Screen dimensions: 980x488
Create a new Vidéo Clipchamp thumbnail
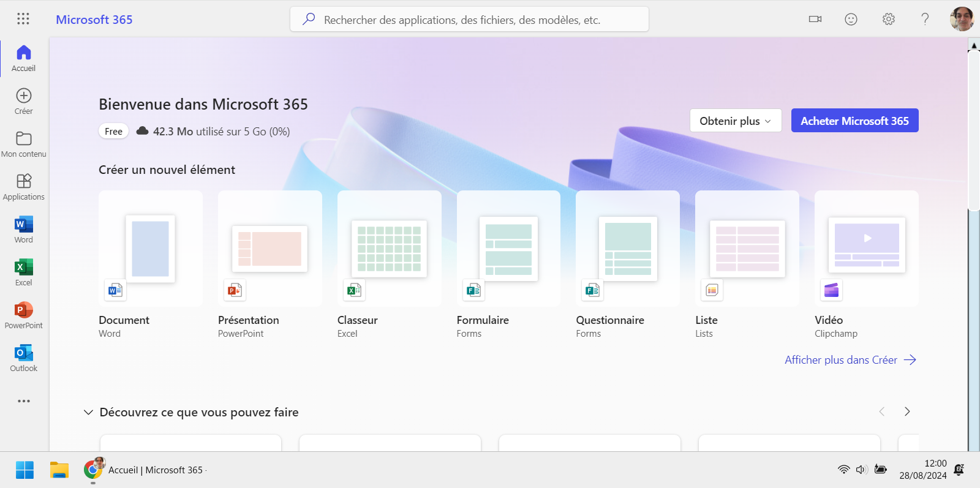coord(867,249)
